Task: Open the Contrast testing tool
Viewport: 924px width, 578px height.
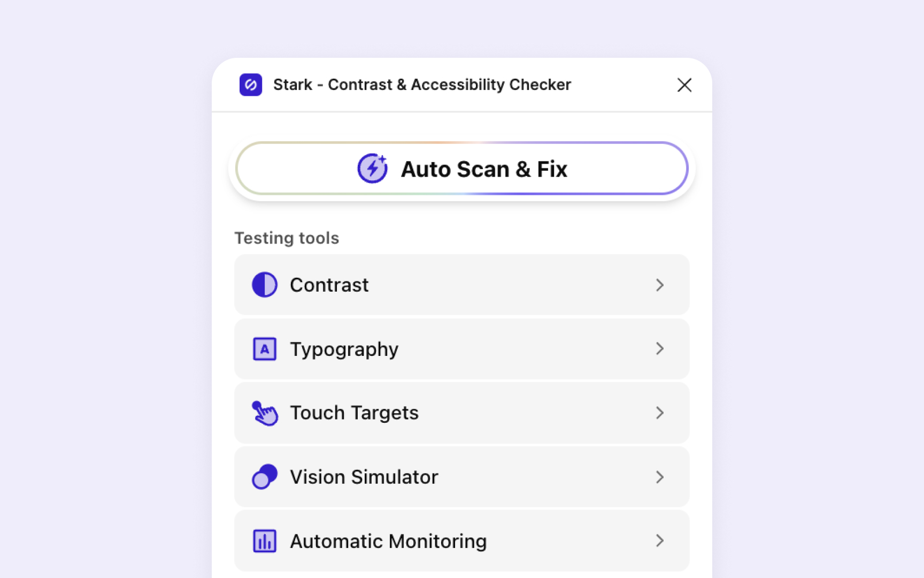Action: (461, 285)
